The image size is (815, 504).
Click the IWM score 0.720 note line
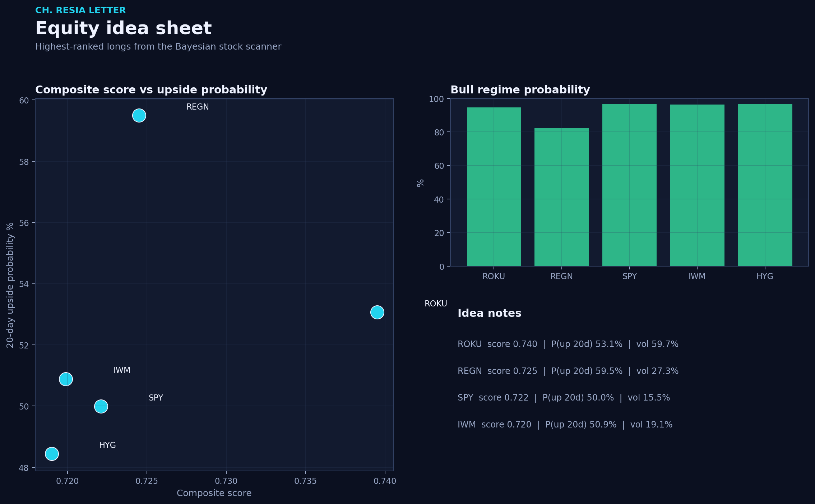pyautogui.click(x=565, y=425)
